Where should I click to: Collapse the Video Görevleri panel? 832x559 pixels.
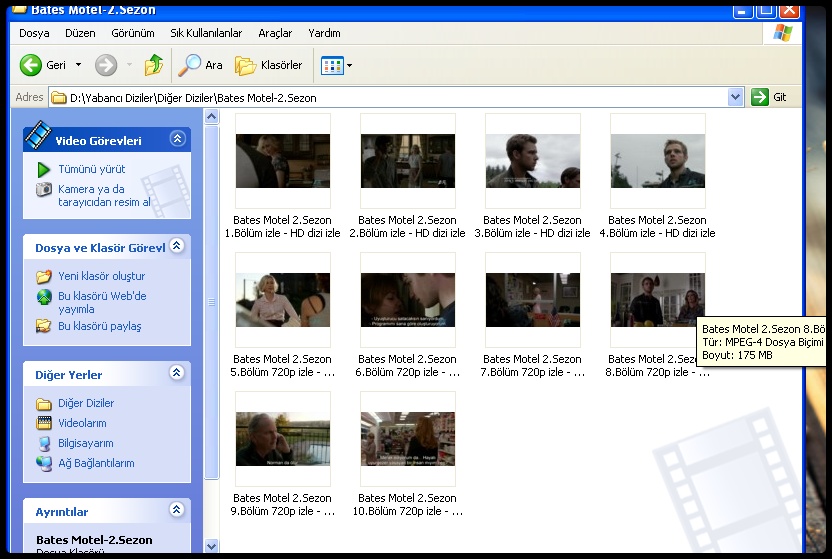[x=177, y=140]
